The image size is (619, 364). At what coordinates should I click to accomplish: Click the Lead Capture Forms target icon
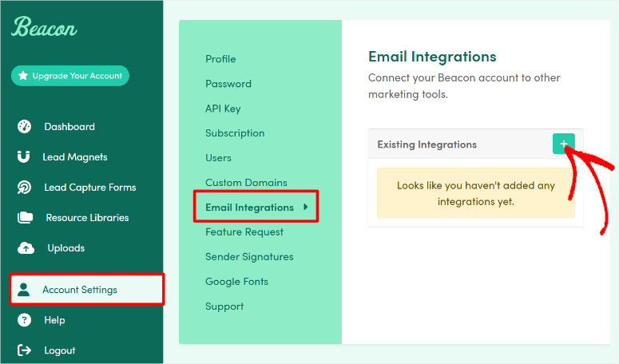tap(25, 188)
